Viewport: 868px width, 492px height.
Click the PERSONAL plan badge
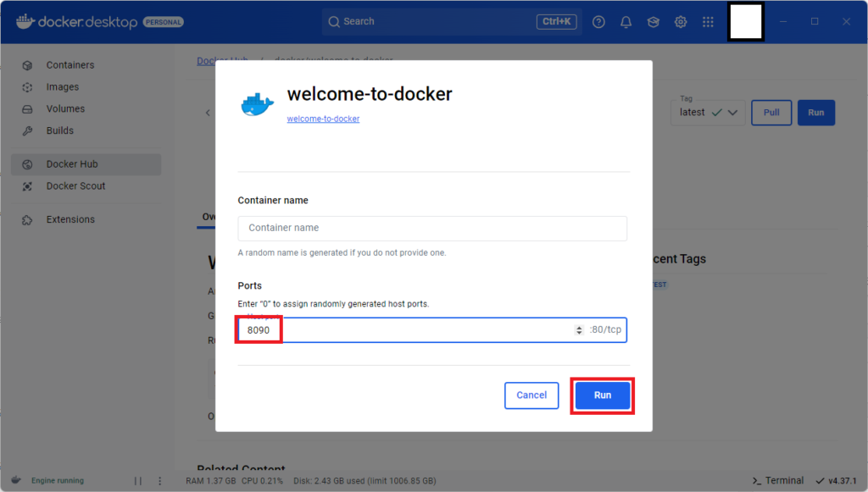click(164, 22)
